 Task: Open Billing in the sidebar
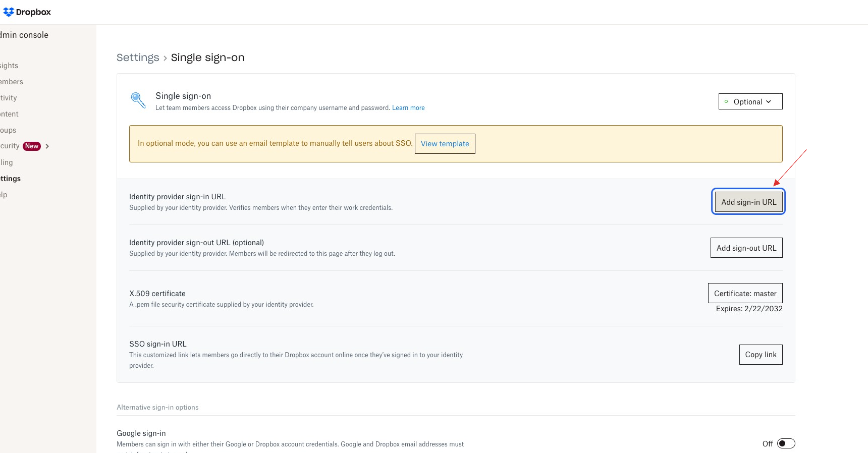click(7, 162)
